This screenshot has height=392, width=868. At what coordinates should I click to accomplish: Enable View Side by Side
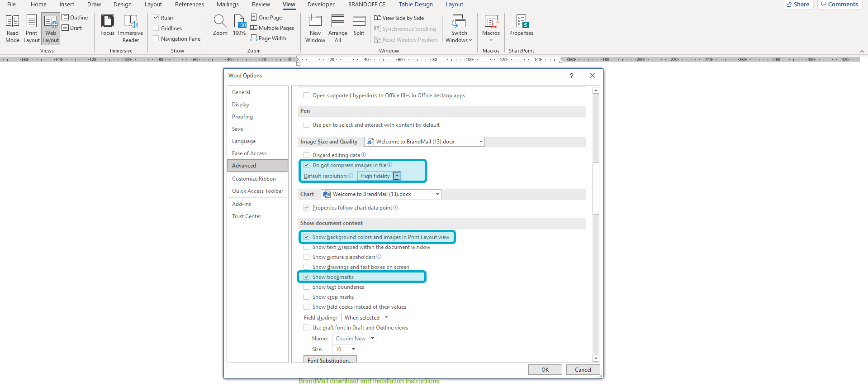pyautogui.click(x=399, y=18)
